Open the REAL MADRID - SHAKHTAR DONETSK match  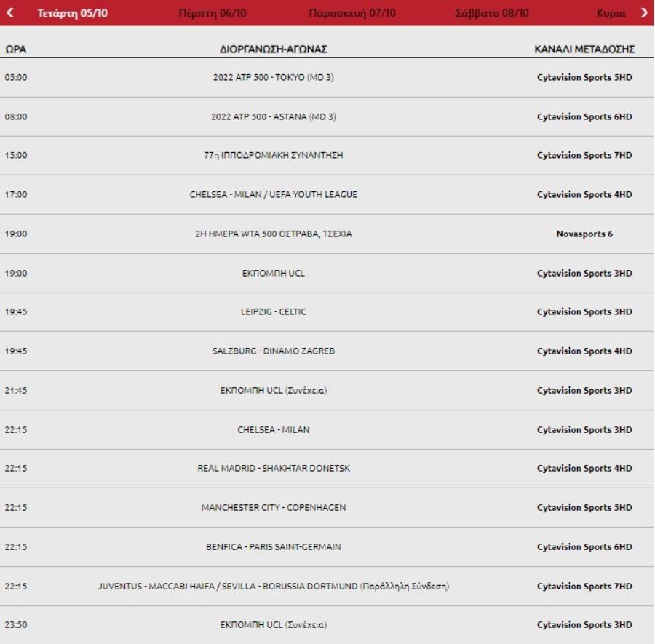pos(273,468)
